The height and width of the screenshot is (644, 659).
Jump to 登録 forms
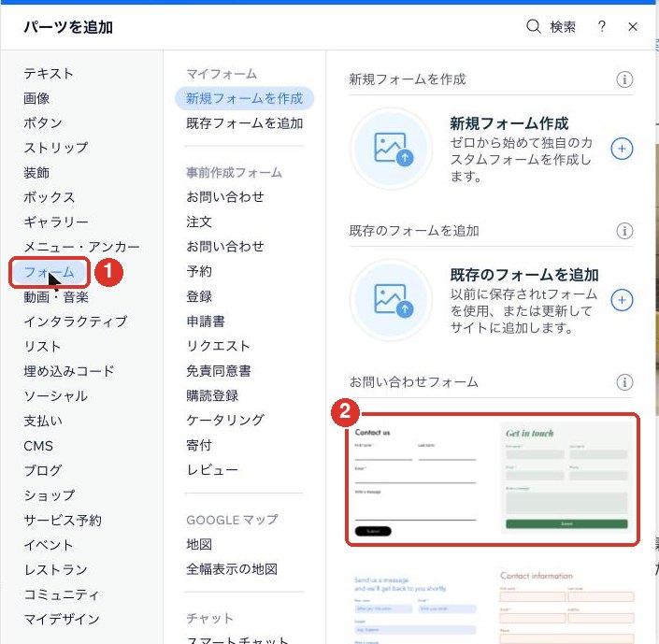point(199,297)
